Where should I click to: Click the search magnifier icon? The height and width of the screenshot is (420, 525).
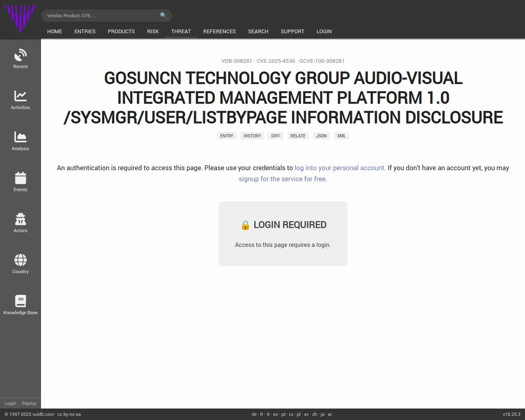pos(163,15)
